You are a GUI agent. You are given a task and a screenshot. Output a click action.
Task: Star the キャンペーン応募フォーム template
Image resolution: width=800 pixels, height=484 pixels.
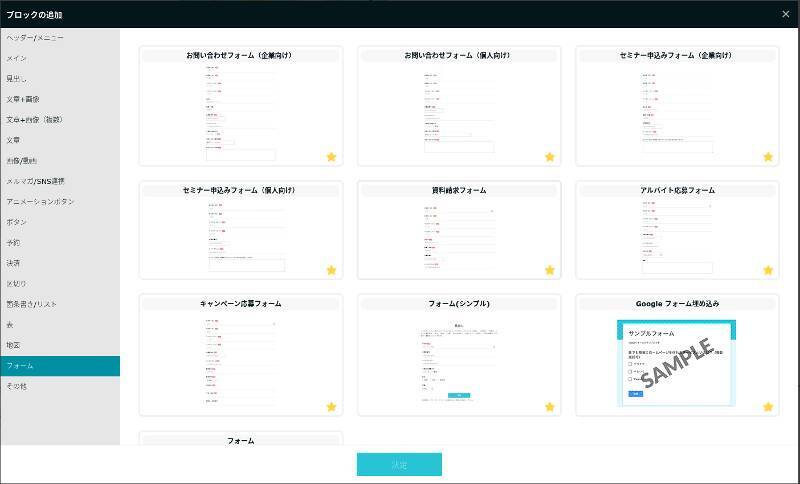(331, 407)
